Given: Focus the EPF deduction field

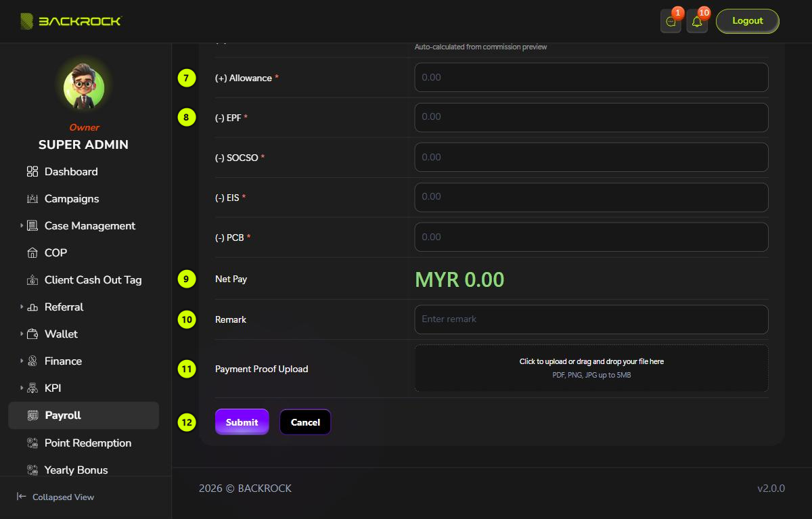Looking at the screenshot, I should (591, 117).
